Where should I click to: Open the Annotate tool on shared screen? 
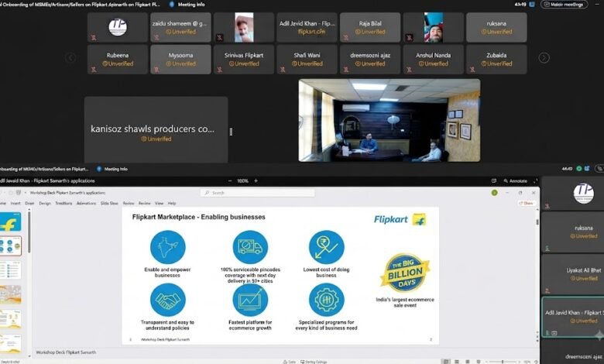click(x=515, y=180)
